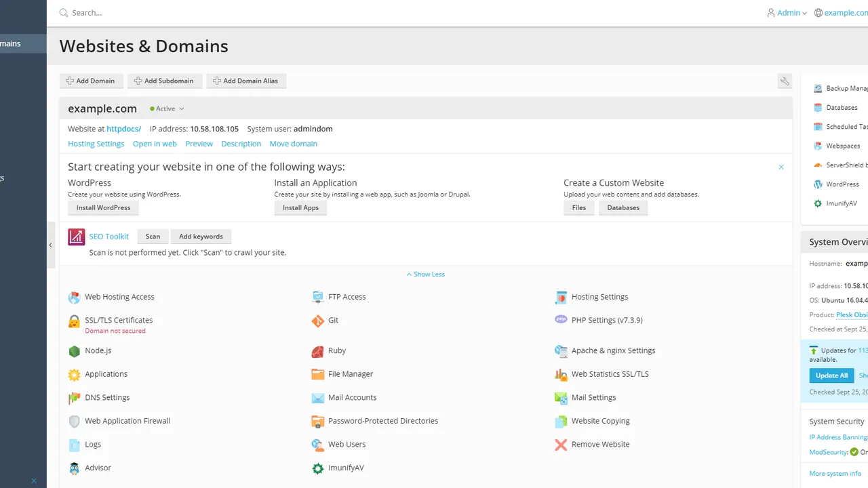This screenshot has height=488, width=868.
Task: Collapse the tools list with Show Less
Action: [426, 274]
